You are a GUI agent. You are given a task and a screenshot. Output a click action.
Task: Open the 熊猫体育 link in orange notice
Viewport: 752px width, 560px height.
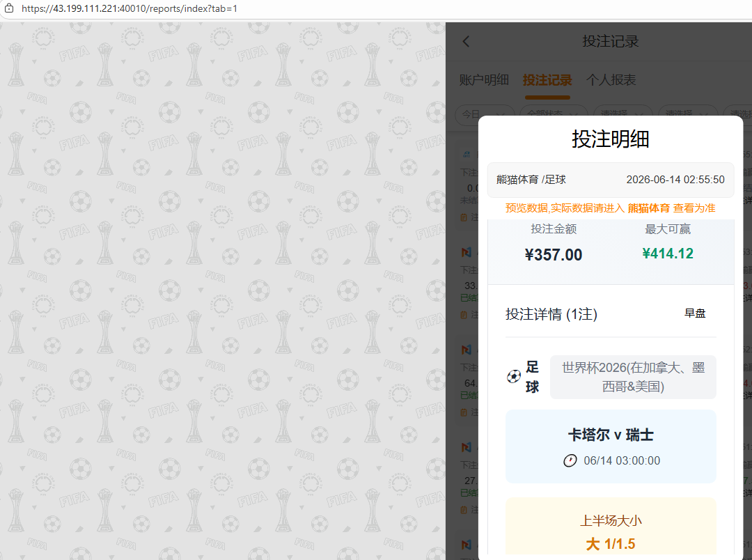[x=648, y=208]
